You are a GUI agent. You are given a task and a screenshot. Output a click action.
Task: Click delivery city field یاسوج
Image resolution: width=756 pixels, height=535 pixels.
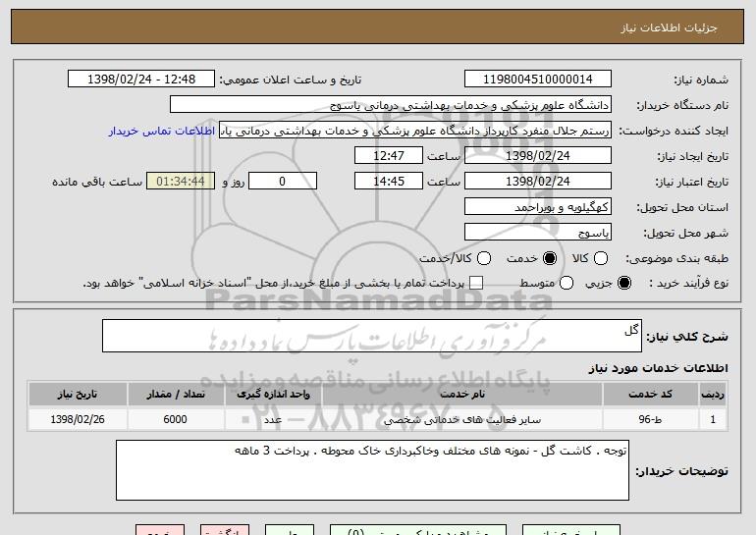click(538, 233)
